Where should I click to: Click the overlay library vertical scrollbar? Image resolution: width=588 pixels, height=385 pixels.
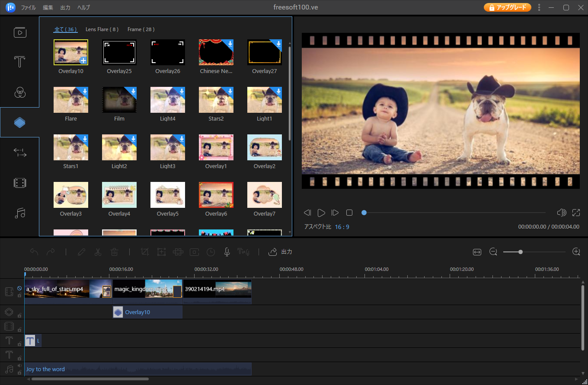(290, 93)
